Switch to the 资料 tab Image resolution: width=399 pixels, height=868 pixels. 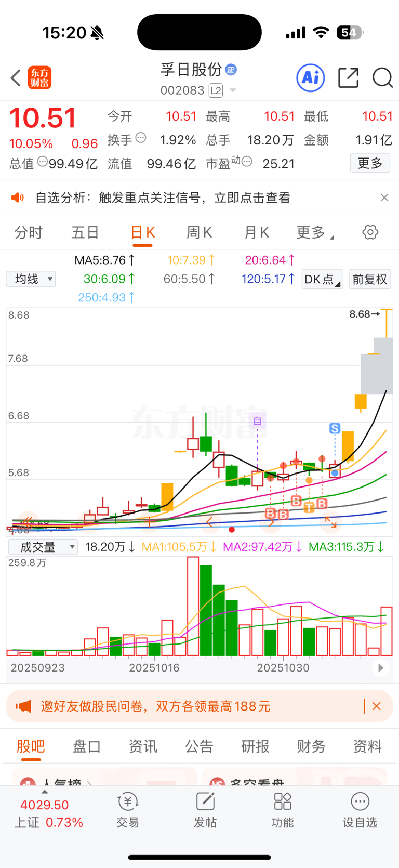[367, 746]
